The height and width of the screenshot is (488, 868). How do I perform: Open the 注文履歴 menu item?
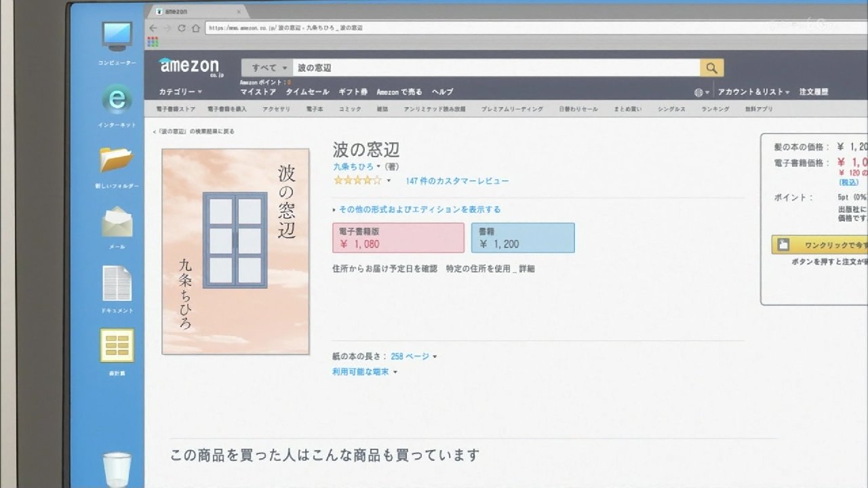814,92
